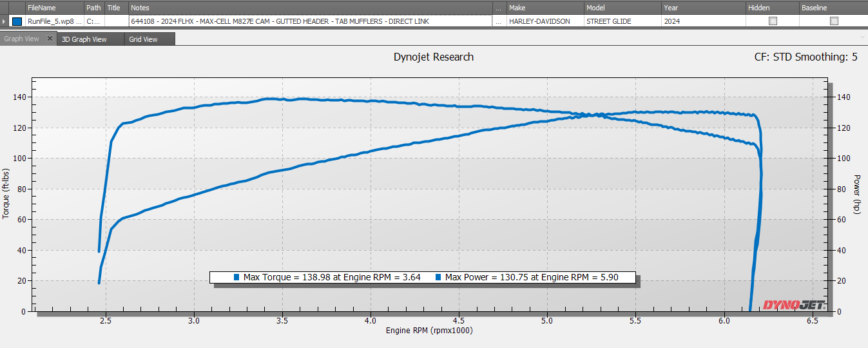Viewport: 868px width, 348px height.
Task: Click the Power (hp) axis label
Action: tap(857, 193)
